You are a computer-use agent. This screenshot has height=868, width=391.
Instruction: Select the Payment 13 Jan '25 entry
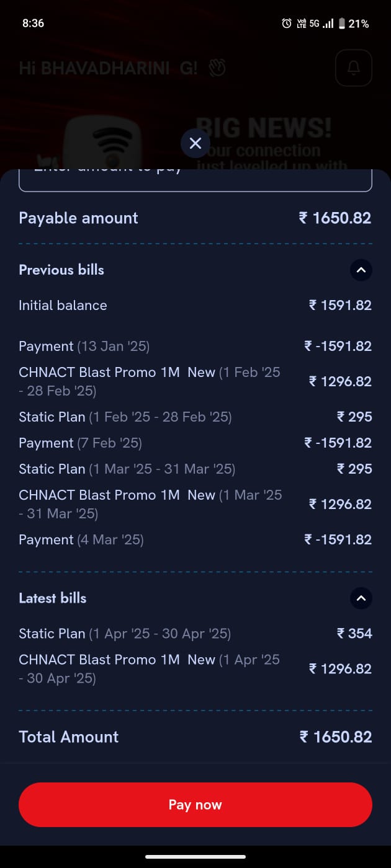[84, 346]
